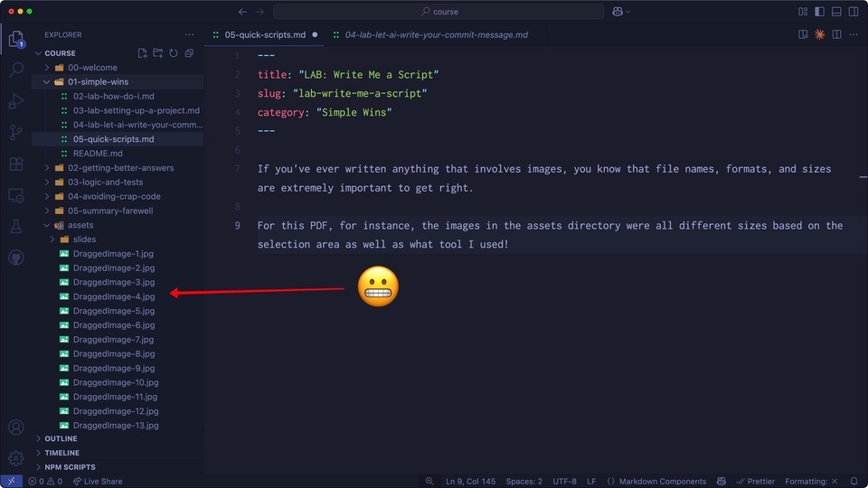Expand the 03-logic-and-tests folder
This screenshot has height=488, width=868.
pos(118,182)
